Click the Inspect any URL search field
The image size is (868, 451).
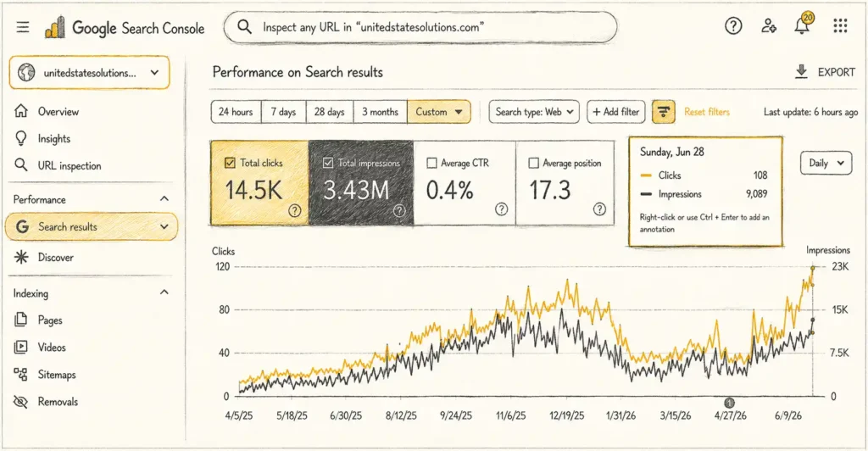pyautogui.click(x=420, y=27)
